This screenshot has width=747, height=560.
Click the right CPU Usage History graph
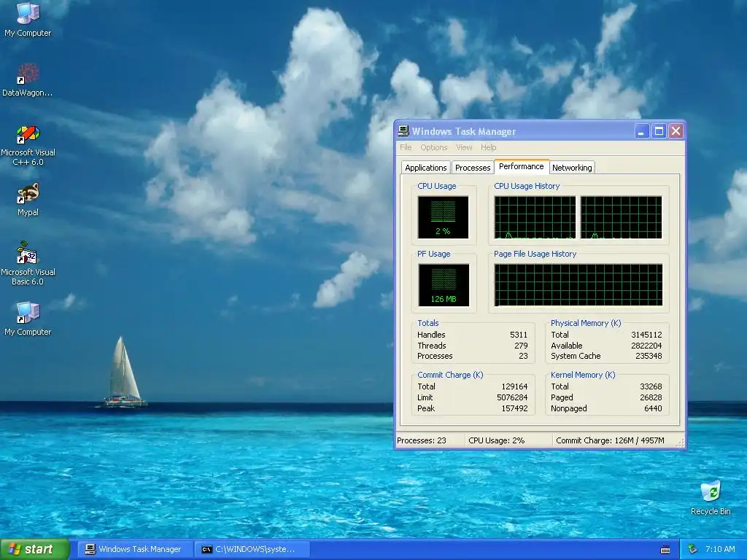[x=622, y=217]
